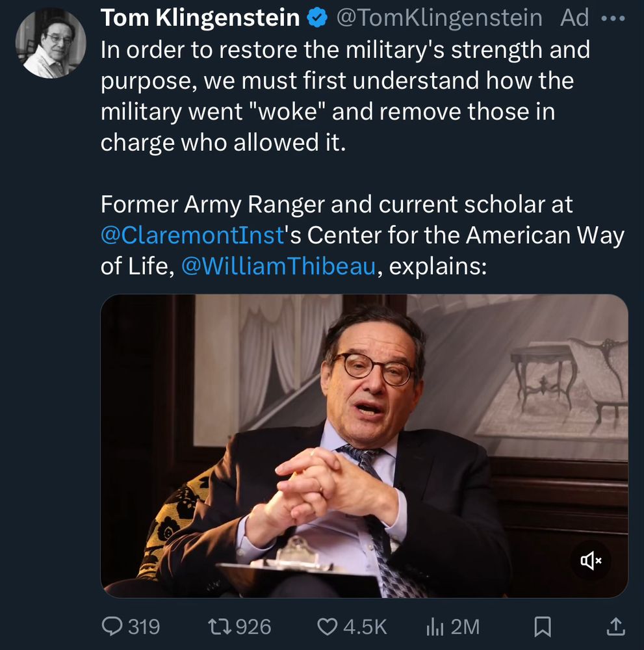
Task: Click the 926 reposts count
Action: [x=253, y=626]
